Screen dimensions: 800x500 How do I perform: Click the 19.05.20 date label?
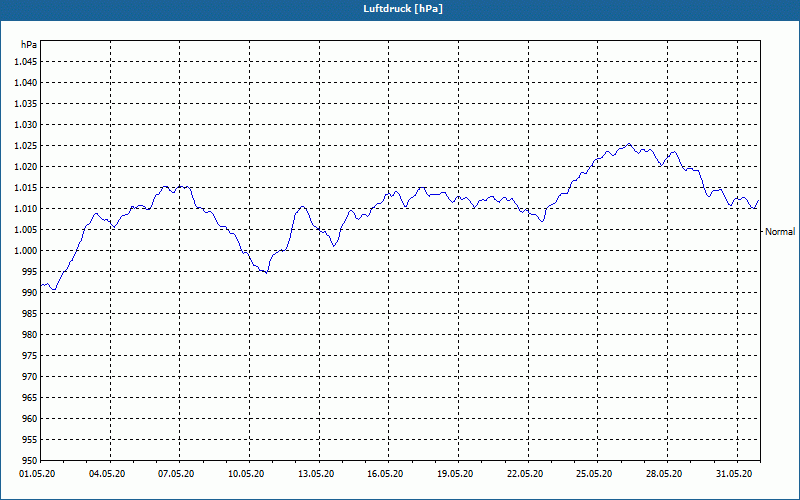coord(455,474)
